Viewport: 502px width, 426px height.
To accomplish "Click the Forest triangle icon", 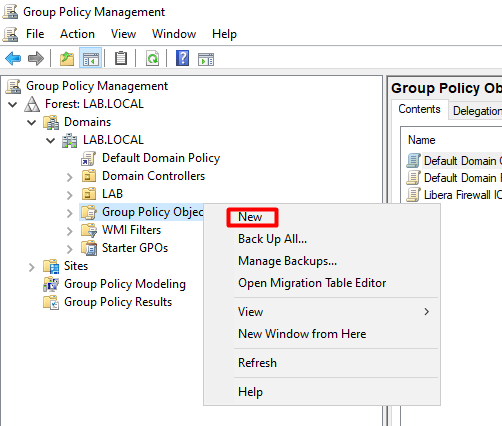I will click(32, 104).
